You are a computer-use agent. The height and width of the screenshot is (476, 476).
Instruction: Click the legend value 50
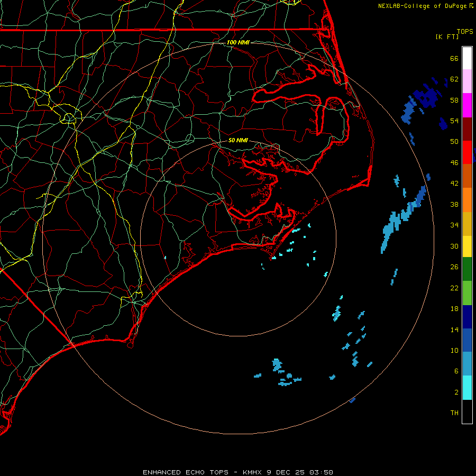point(454,142)
